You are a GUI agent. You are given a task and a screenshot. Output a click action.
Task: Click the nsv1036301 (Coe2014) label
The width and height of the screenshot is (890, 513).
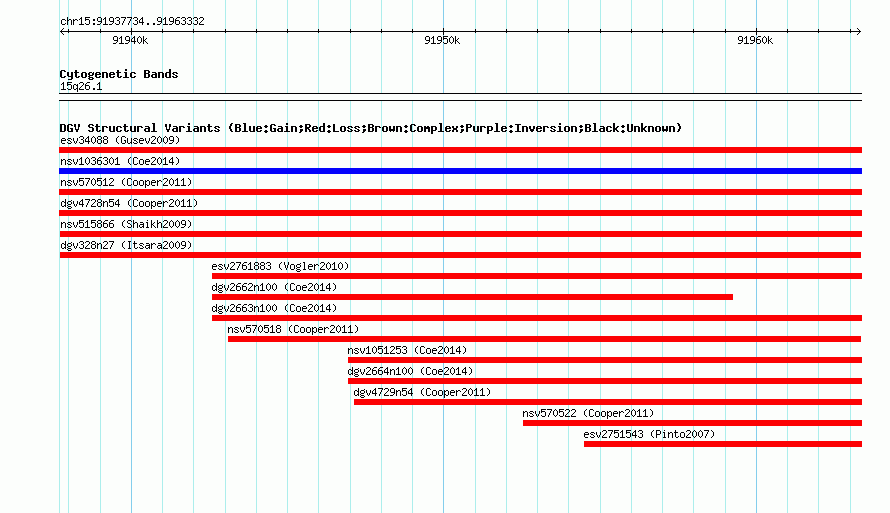pyautogui.click(x=120, y=161)
